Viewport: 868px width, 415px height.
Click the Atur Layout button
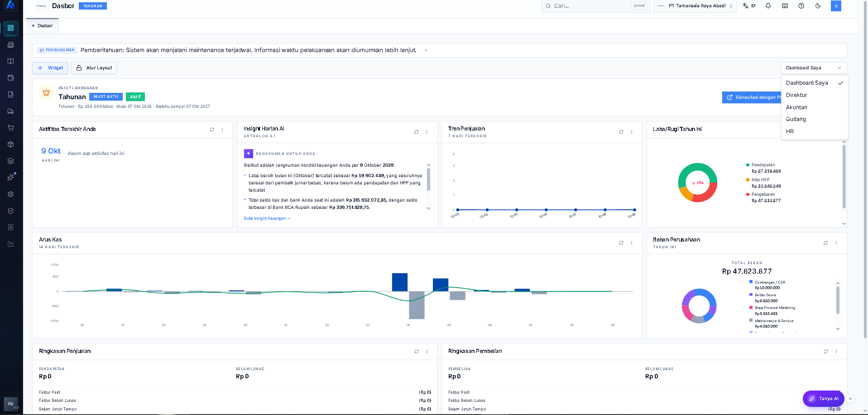[94, 68]
